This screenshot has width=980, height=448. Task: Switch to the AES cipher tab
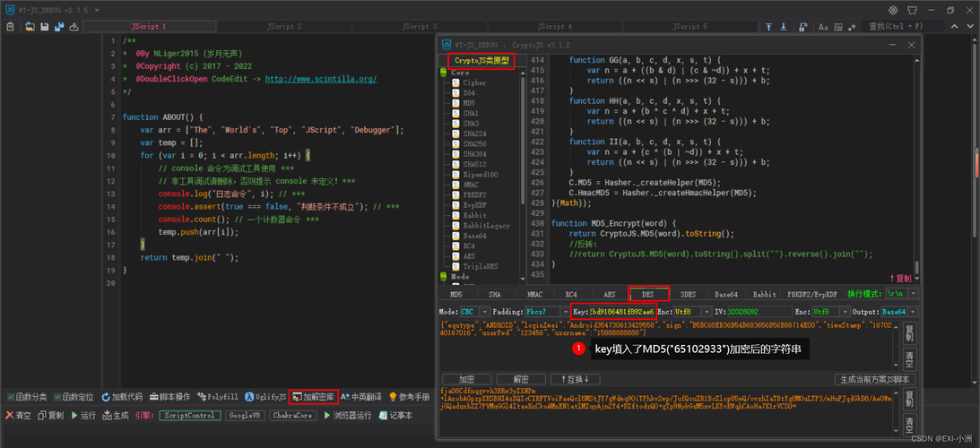pyautogui.click(x=610, y=294)
